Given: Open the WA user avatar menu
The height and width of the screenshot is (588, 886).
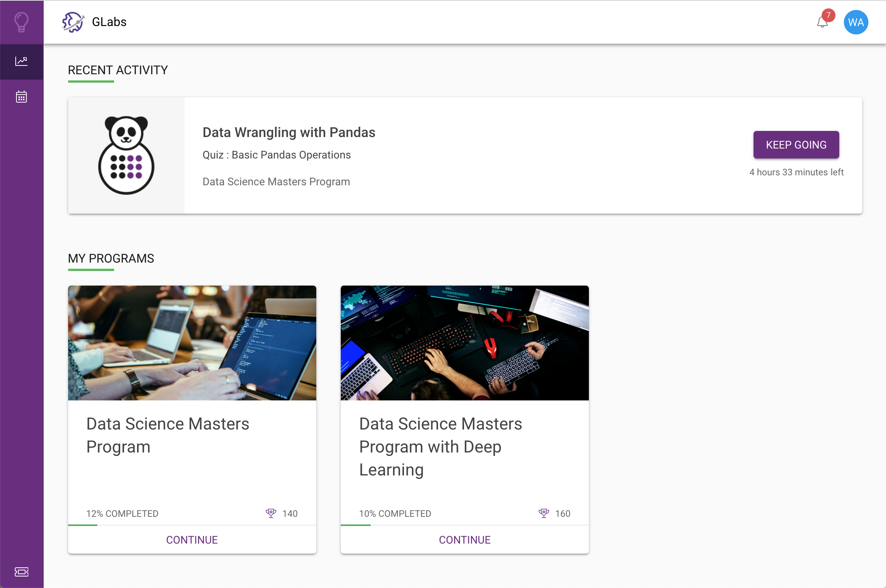Looking at the screenshot, I should click(856, 22).
